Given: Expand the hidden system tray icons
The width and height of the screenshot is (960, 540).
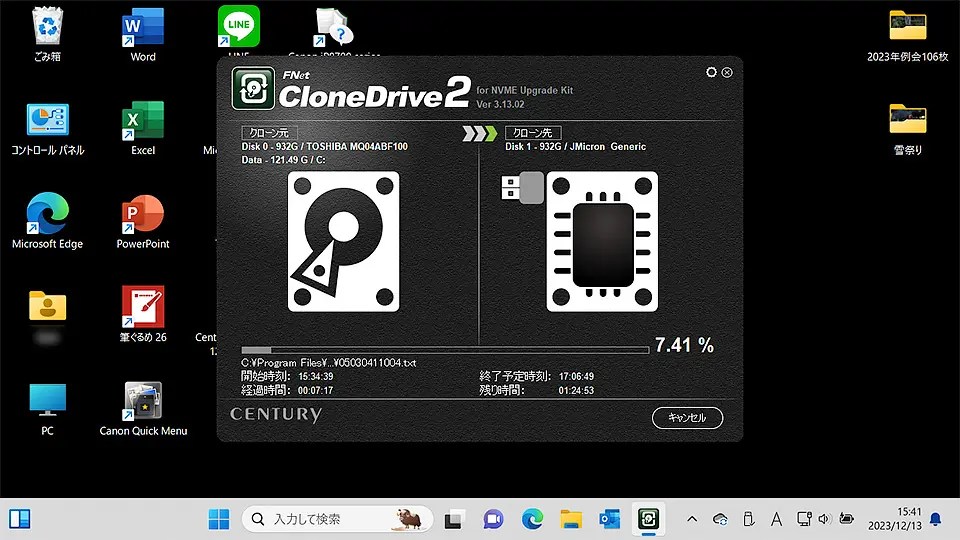Looking at the screenshot, I should click(692, 519).
